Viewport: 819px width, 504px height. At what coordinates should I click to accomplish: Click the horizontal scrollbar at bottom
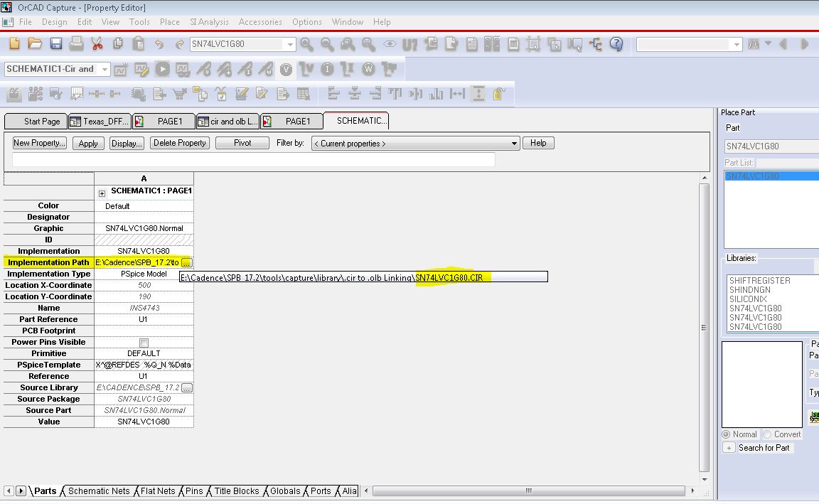point(529,491)
